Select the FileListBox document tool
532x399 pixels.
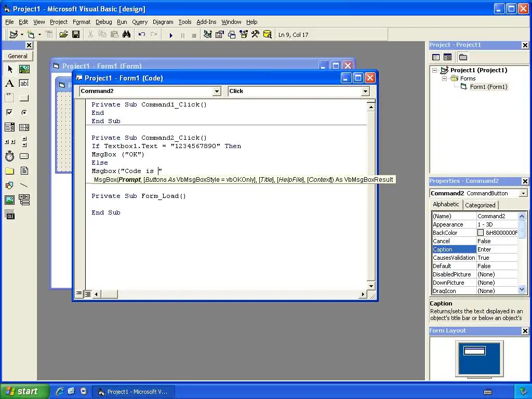(x=24, y=170)
